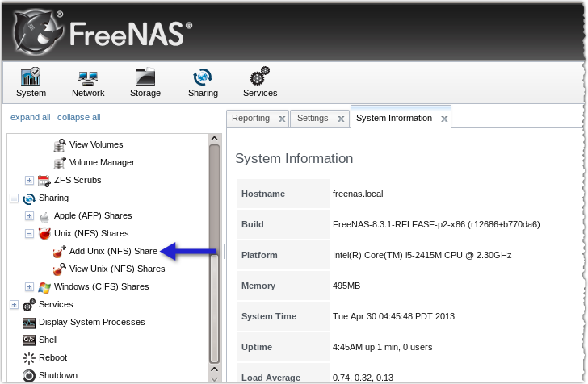Click the Shell terminal icon

29,340
